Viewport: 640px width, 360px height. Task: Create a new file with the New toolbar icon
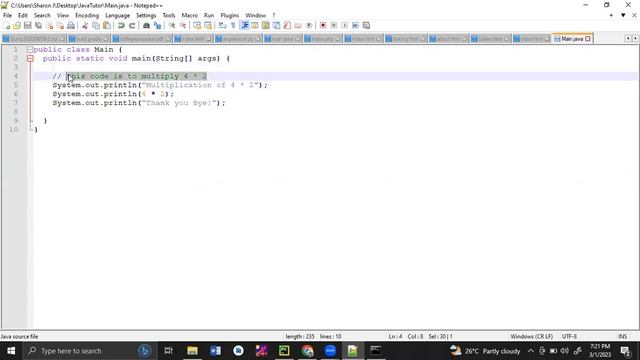[x=7, y=25]
